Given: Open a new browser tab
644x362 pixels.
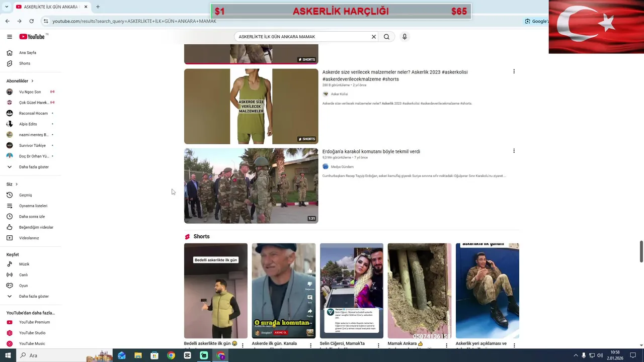Looking at the screenshot, I should [98, 7].
